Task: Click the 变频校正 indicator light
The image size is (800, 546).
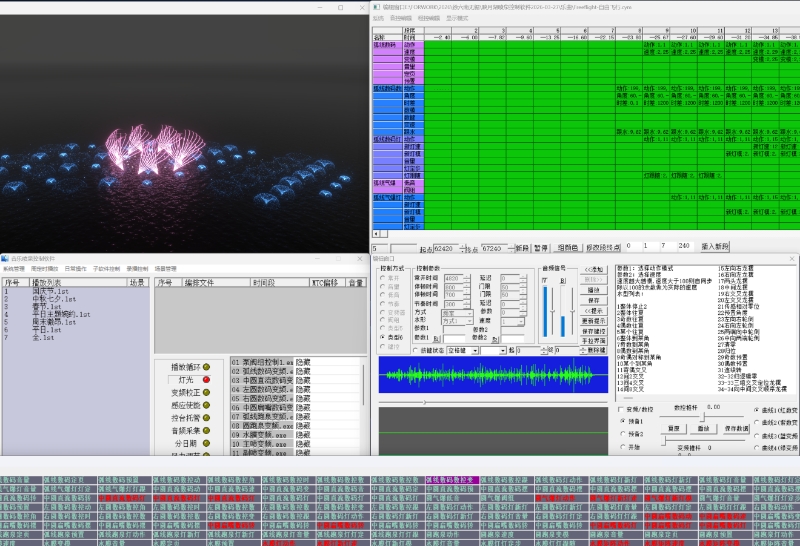Action: click(206, 393)
